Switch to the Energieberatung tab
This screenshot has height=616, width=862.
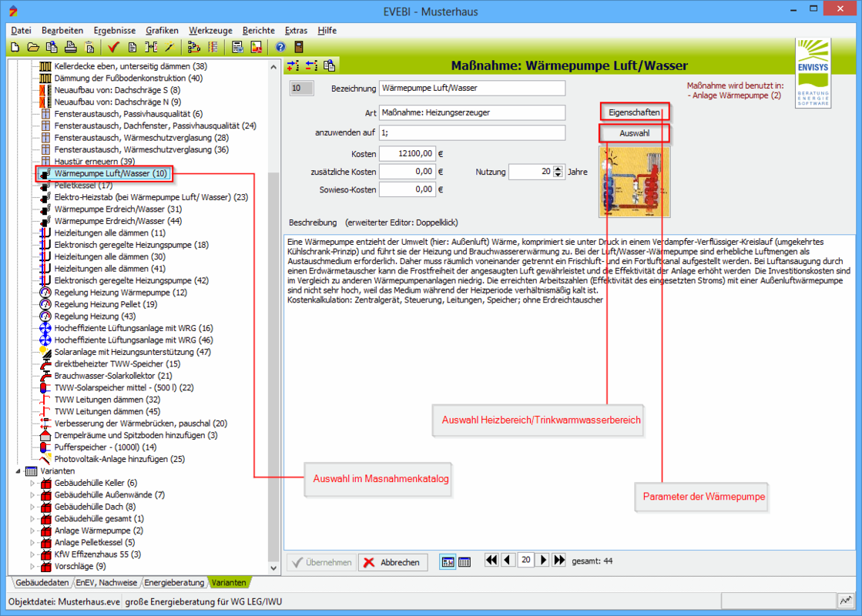175,583
